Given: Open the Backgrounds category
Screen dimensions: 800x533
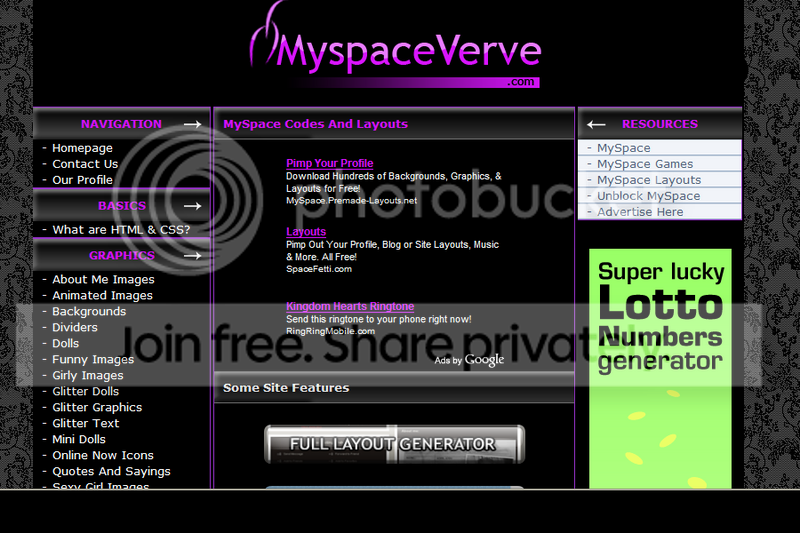Looking at the screenshot, I should point(89,311).
